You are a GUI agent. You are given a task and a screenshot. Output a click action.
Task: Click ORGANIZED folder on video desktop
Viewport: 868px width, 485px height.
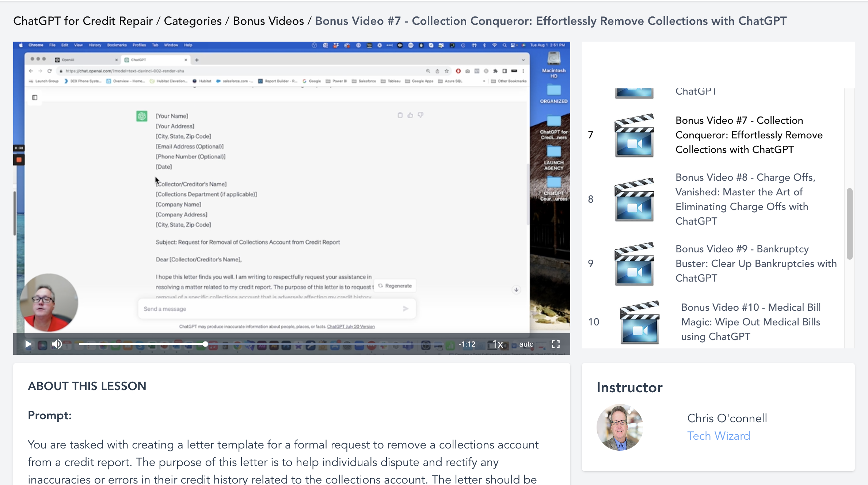click(554, 94)
